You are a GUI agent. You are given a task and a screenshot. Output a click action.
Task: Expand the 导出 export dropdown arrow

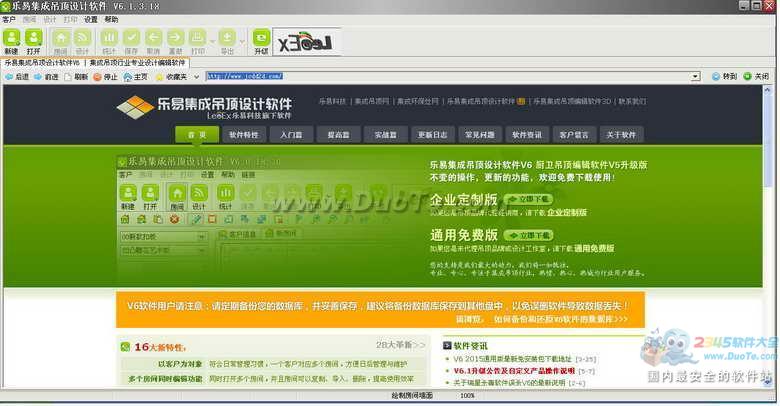tap(242, 41)
